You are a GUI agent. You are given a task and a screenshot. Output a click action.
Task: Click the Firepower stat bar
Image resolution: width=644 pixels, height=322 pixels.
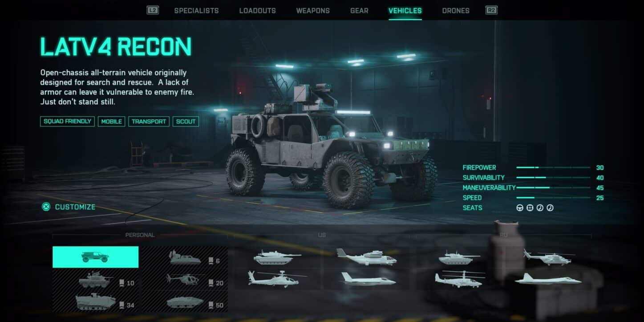[553, 168]
